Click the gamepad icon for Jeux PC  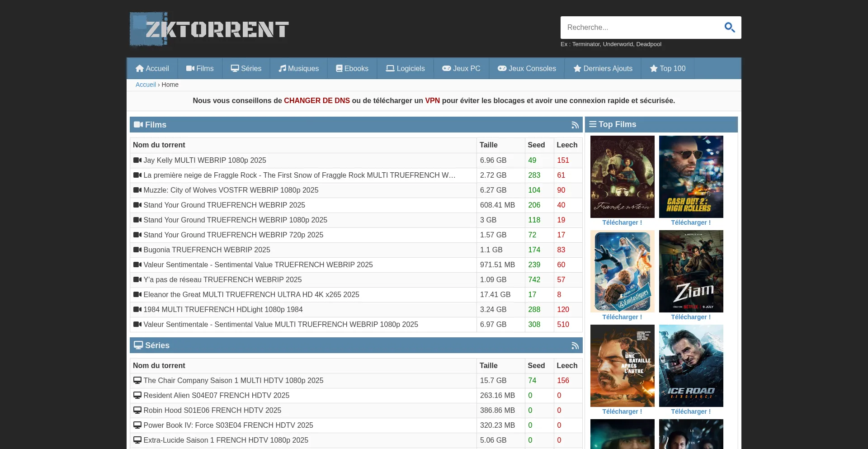[447, 69]
